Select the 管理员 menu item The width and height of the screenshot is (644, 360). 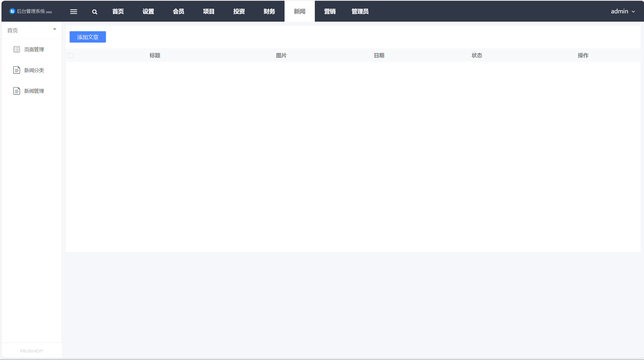click(360, 11)
